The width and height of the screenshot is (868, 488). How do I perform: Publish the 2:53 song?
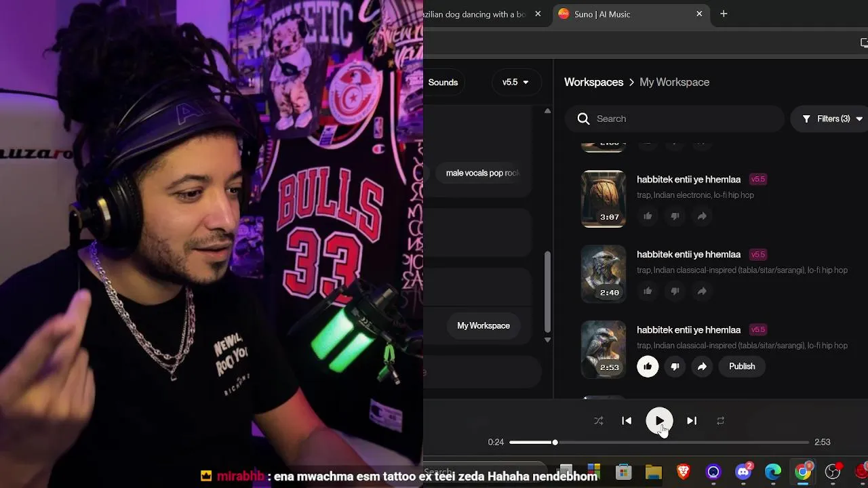point(742,367)
